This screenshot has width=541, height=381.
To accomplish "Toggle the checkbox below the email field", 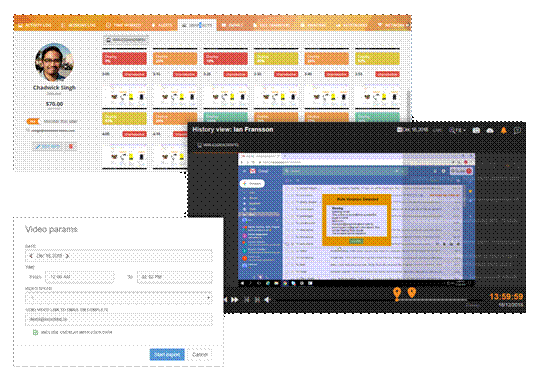I will (35, 332).
